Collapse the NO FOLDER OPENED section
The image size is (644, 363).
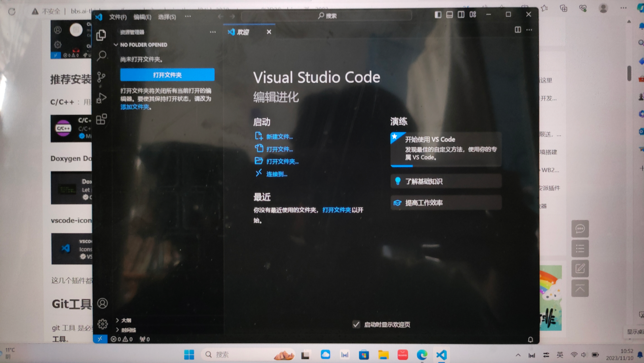click(x=141, y=45)
